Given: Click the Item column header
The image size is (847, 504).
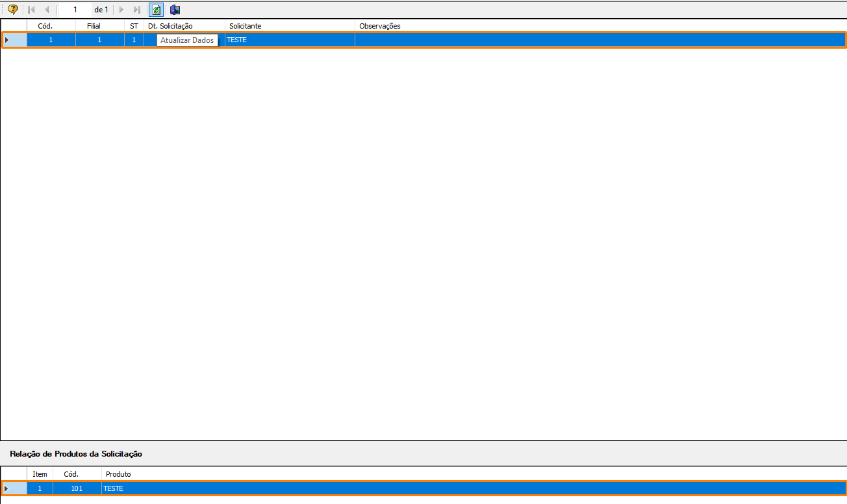Looking at the screenshot, I should [40, 474].
